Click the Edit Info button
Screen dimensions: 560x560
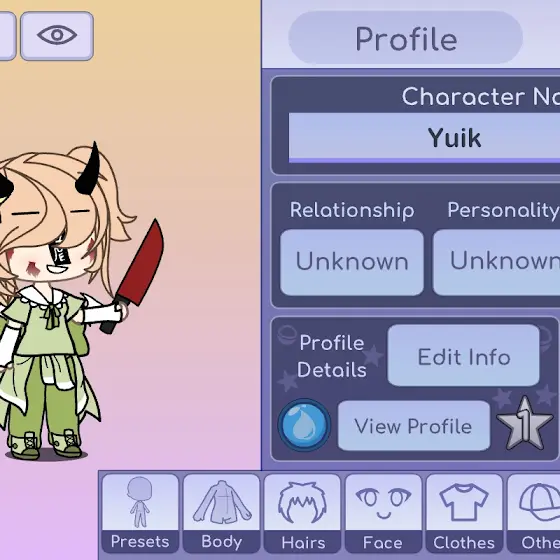tap(464, 356)
